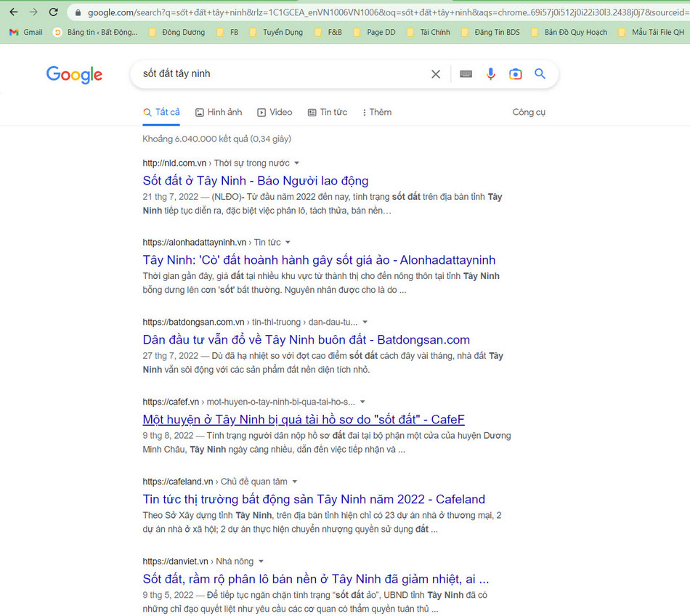
Task: Click https://danviet.vn breadcrumb
Action: pyautogui.click(x=175, y=562)
